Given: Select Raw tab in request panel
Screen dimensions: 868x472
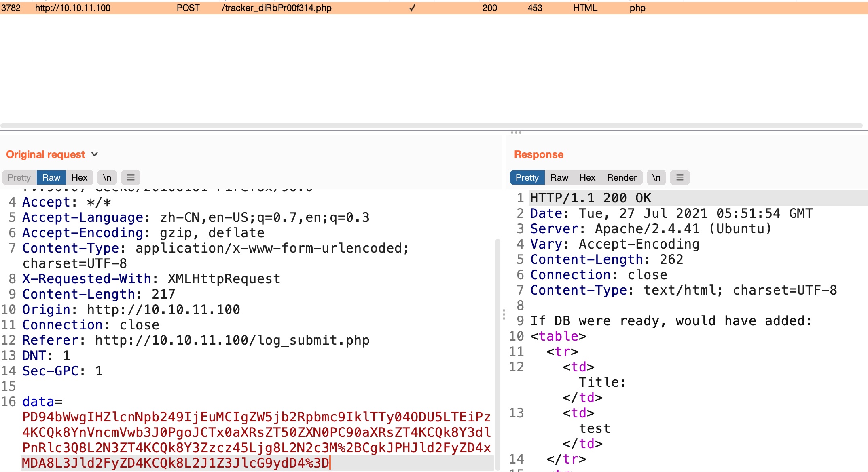Looking at the screenshot, I should (x=51, y=177).
